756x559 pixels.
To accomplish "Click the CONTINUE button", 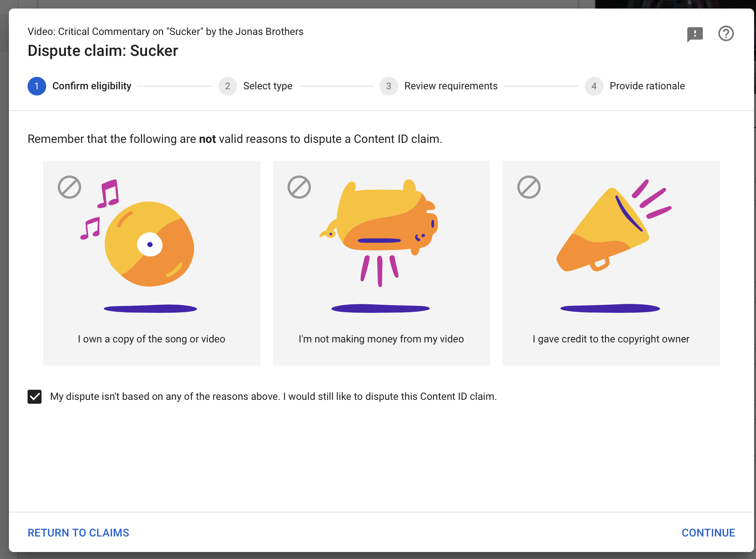I will coord(708,533).
